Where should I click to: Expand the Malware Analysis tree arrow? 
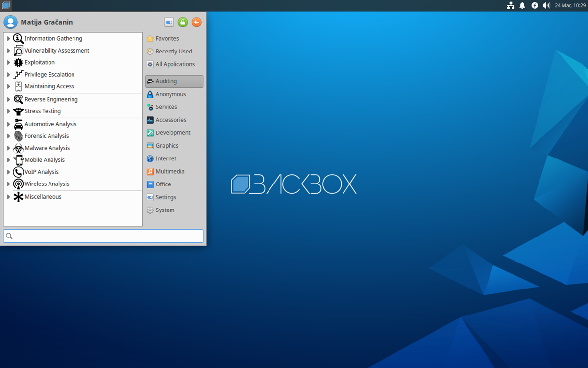(x=9, y=148)
